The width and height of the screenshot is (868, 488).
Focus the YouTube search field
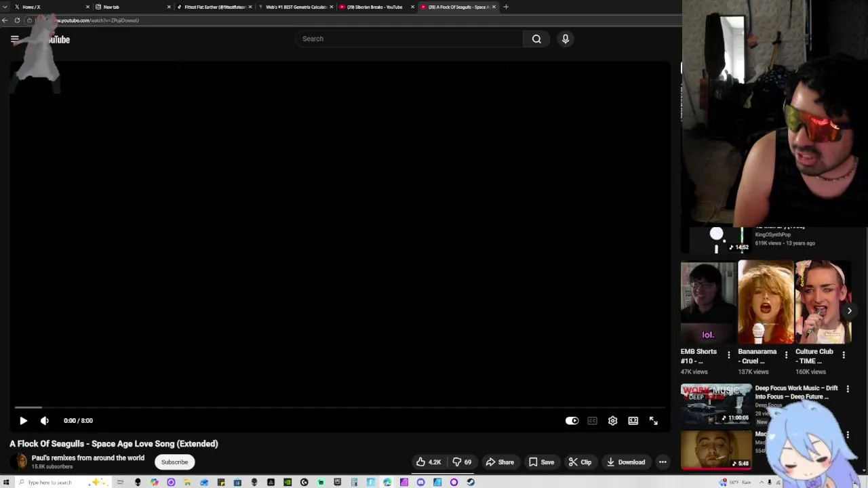pyautogui.click(x=409, y=39)
